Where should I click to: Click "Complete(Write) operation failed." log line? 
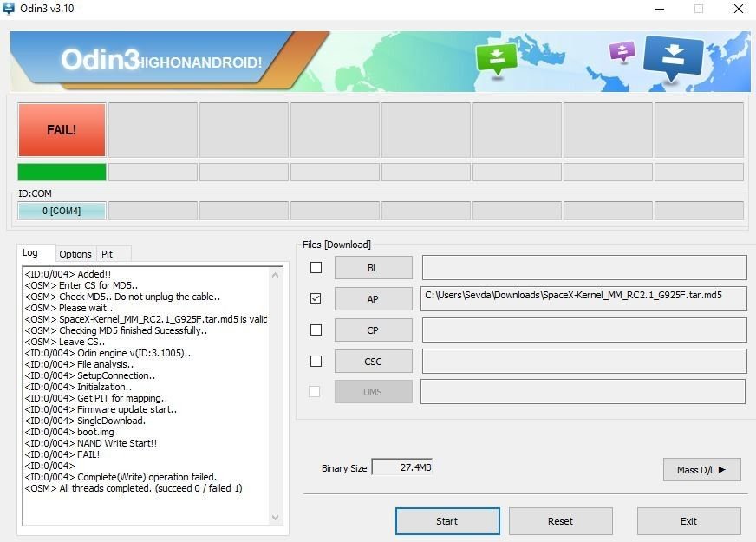tap(121, 477)
